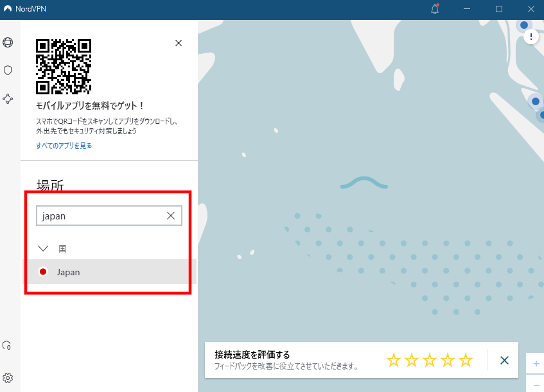The height and width of the screenshot is (392, 544).
Task: Open support via the headset icon
Action: point(8,345)
